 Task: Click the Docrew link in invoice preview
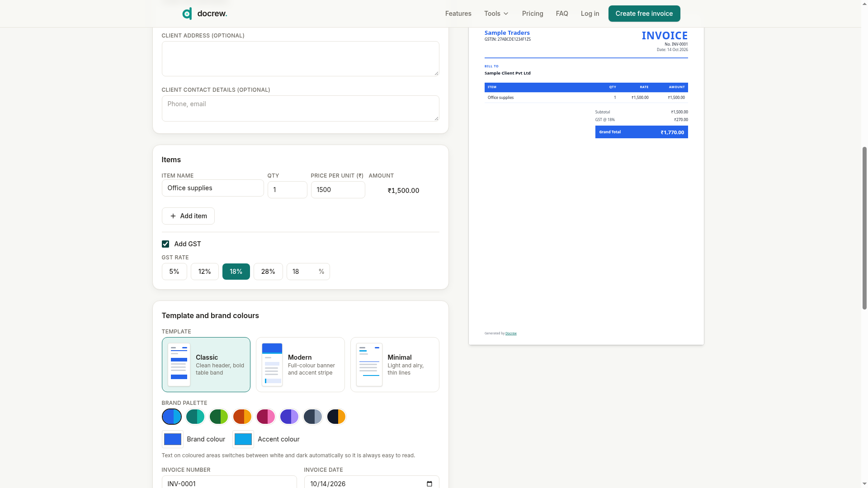click(x=511, y=333)
